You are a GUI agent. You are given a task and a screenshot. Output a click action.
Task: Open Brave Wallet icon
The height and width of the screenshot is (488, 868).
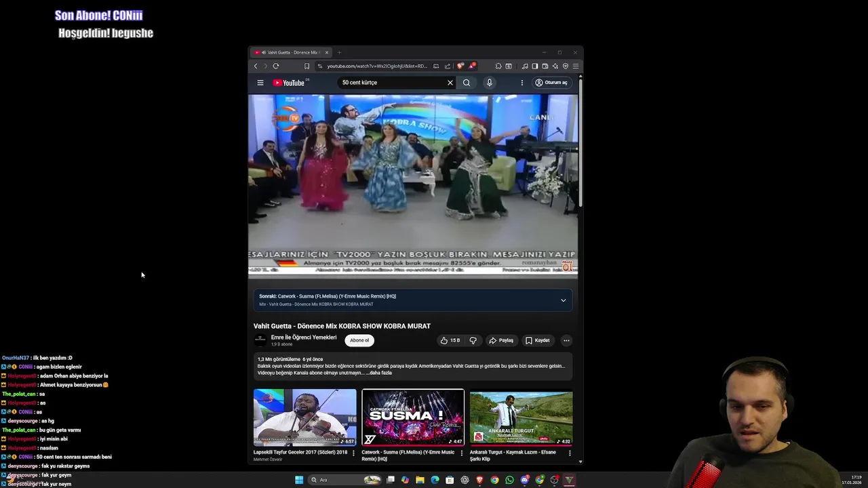coord(545,66)
